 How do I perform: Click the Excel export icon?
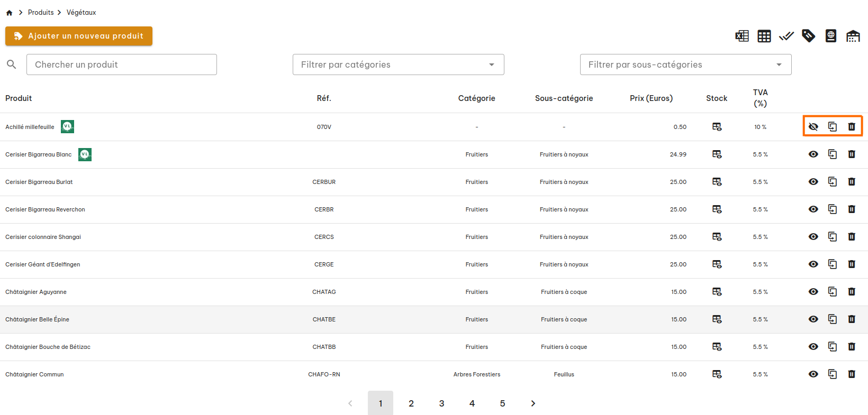click(x=742, y=36)
